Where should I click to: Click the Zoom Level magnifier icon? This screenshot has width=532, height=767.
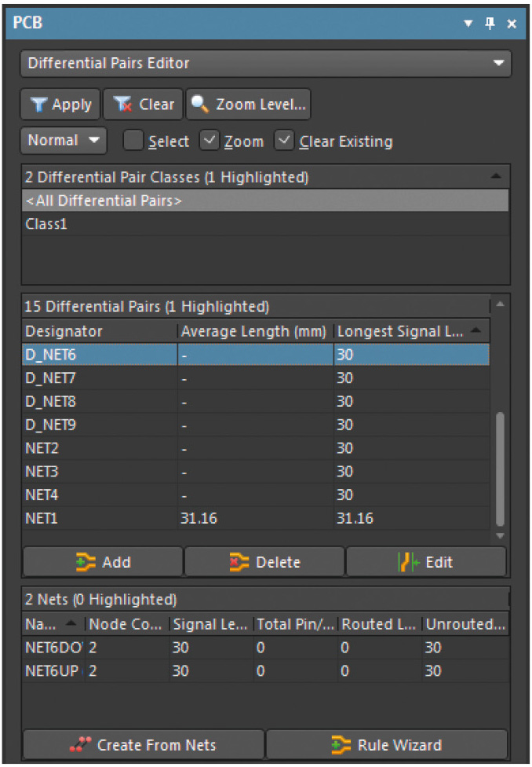point(200,104)
